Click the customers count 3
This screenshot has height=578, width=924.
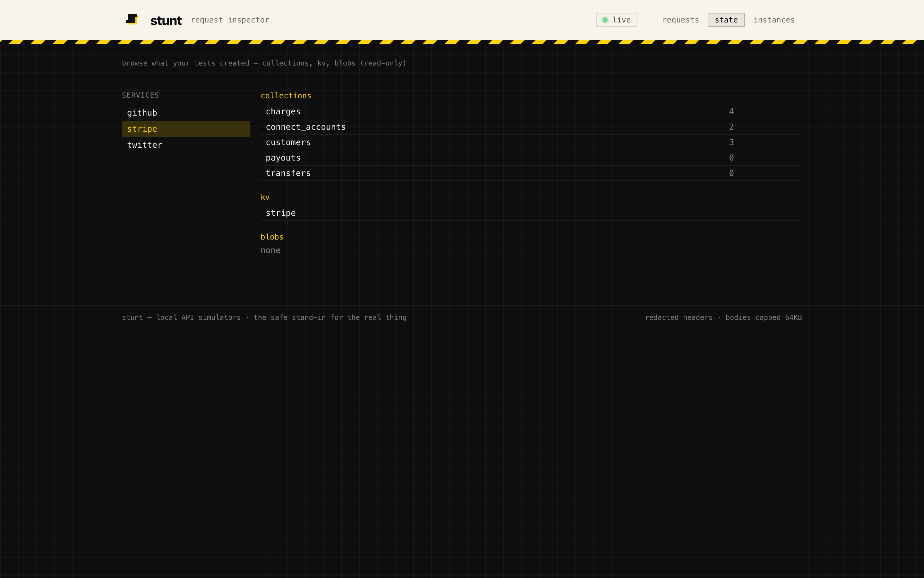731,142
